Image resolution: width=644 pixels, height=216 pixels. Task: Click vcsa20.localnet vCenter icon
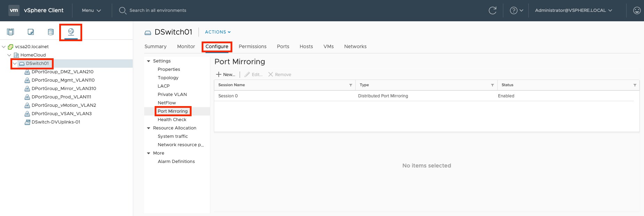[10, 47]
